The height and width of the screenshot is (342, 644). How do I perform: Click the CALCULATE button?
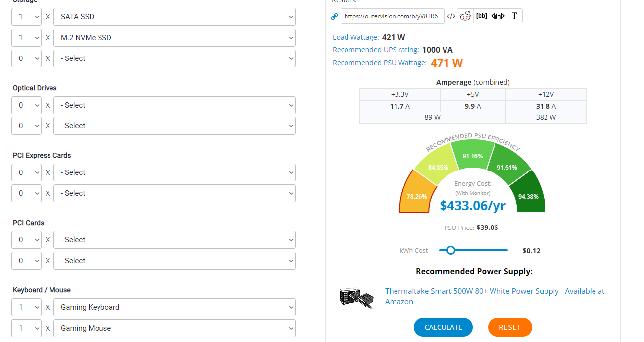coord(444,327)
